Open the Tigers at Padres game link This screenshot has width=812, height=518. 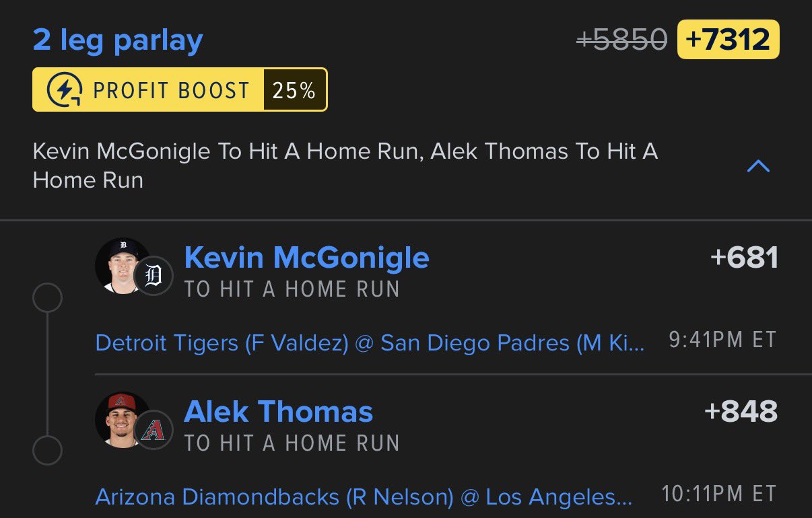pos(370,343)
